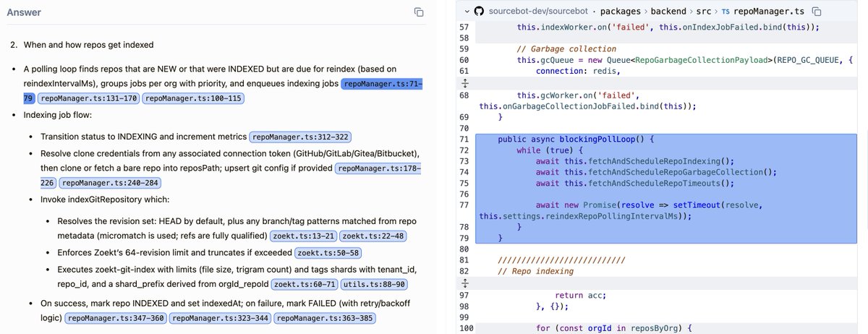
Task: Click 'When and how repos get indexed' text
Action: (x=88, y=45)
